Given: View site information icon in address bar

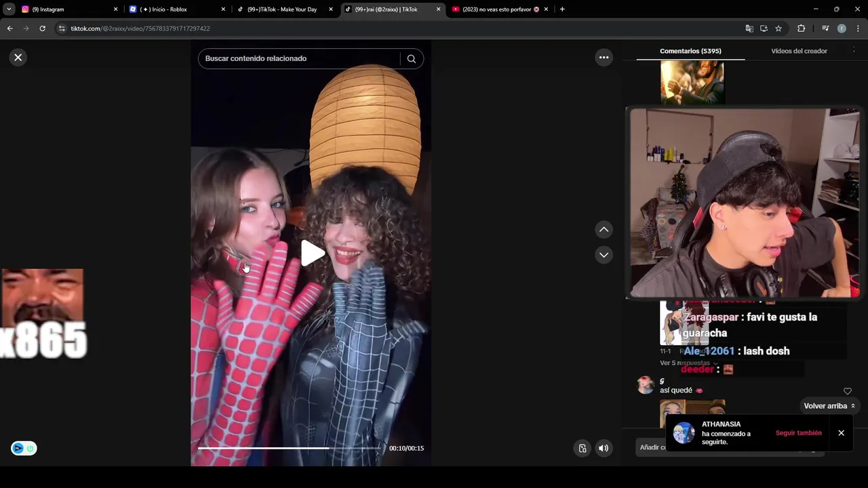Looking at the screenshot, I should click(x=62, y=28).
